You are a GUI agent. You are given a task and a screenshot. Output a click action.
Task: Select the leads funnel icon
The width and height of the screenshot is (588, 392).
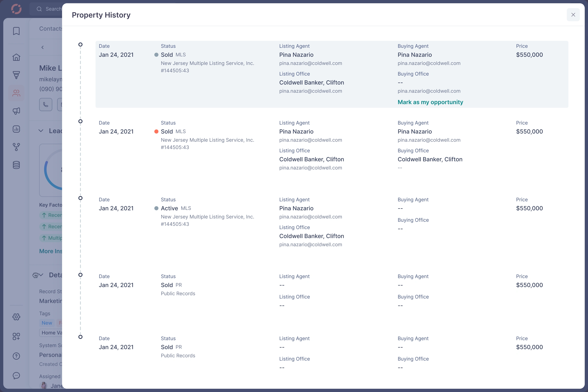coord(16,75)
